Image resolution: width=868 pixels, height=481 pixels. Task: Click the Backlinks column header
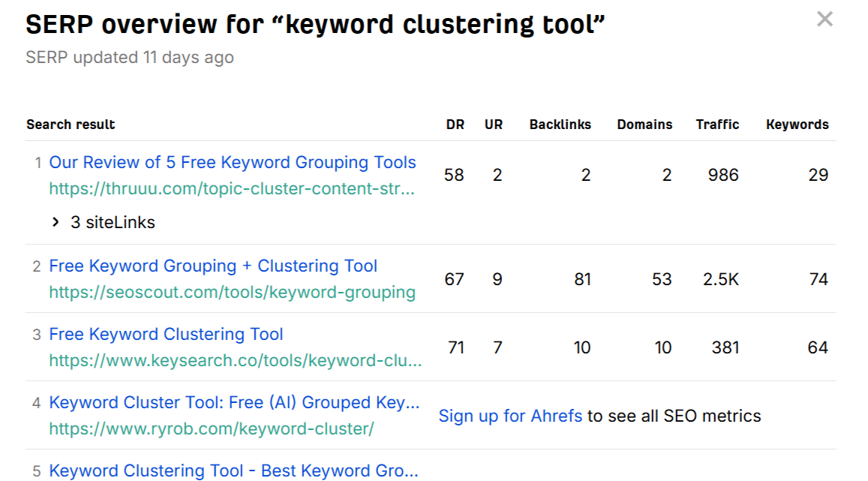560,125
